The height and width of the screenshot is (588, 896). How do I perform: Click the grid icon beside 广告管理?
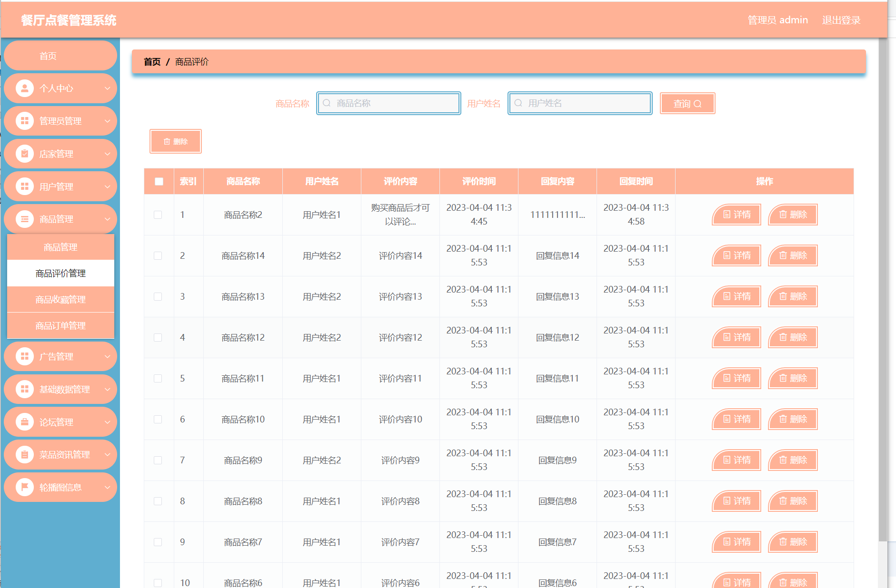25,356
